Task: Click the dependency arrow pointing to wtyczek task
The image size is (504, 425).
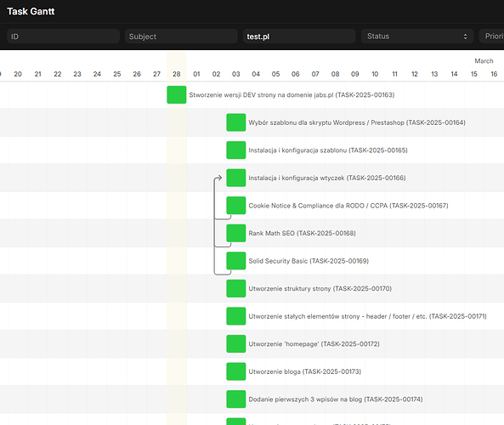Action: pos(218,178)
